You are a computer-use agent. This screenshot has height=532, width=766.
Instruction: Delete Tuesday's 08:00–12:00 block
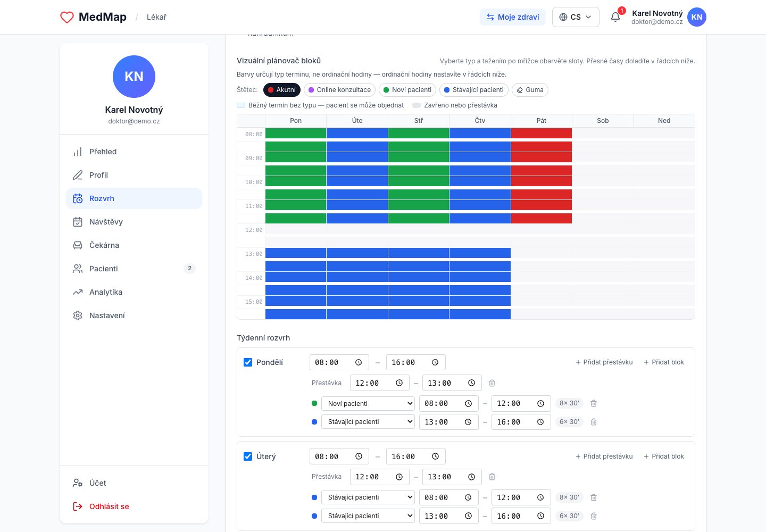point(594,497)
